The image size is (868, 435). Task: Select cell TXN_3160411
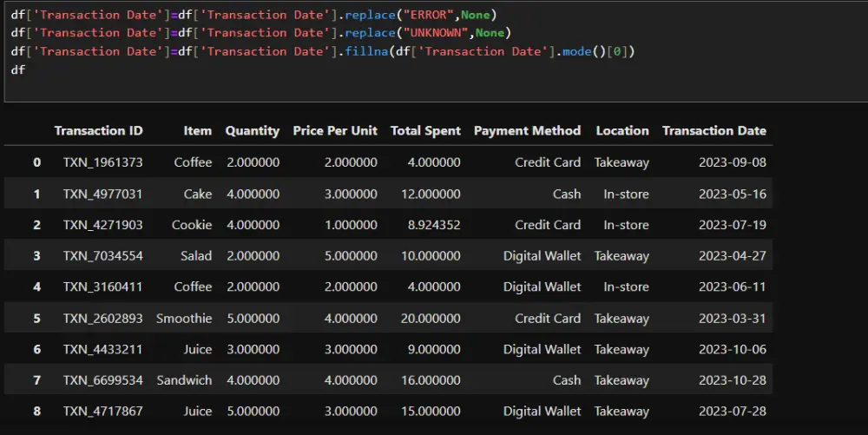(x=103, y=287)
